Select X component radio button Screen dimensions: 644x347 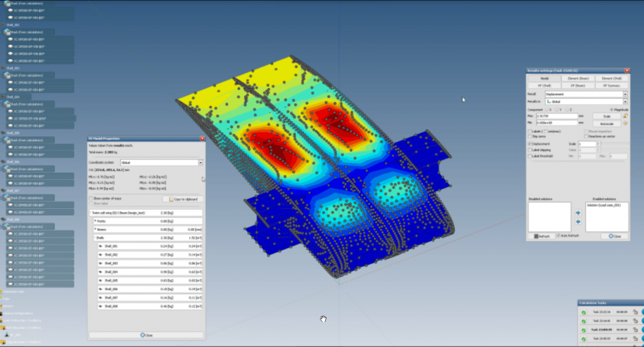point(547,109)
